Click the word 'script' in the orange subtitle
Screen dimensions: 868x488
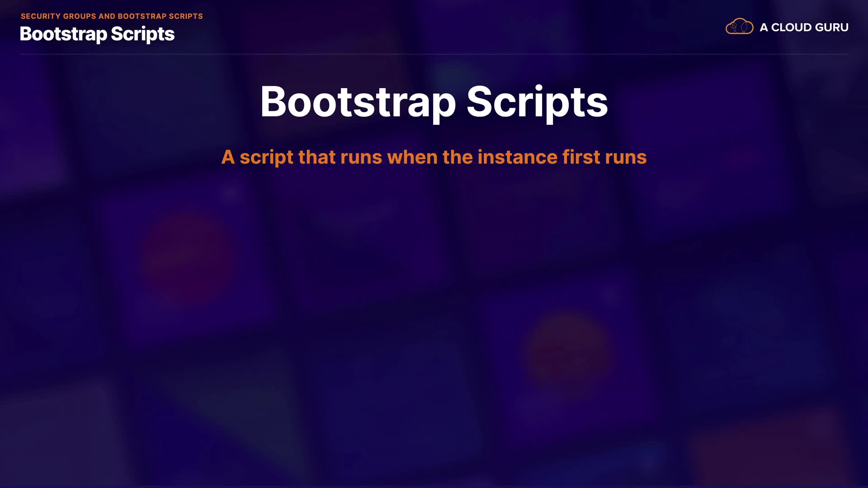[x=266, y=157]
